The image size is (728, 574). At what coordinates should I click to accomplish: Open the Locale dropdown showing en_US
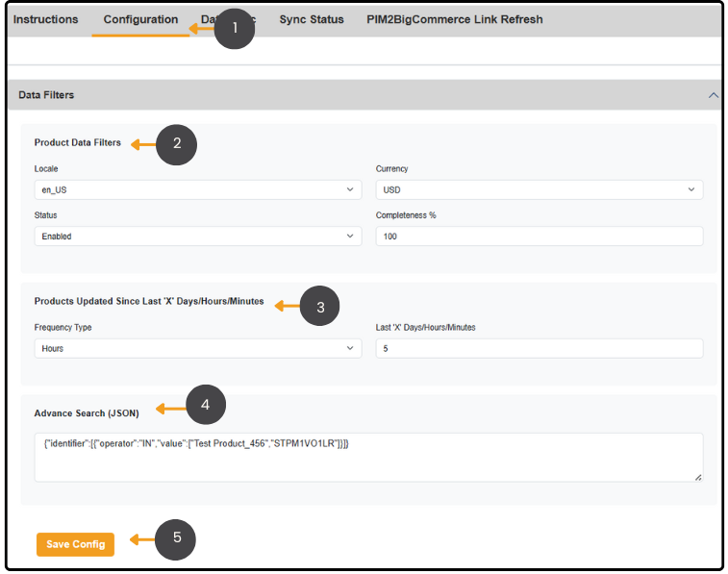(x=197, y=190)
